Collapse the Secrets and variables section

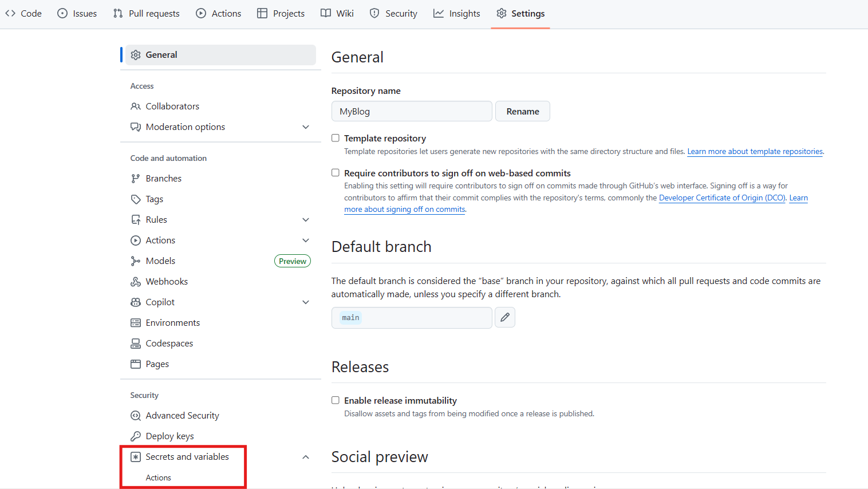[306, 457]
